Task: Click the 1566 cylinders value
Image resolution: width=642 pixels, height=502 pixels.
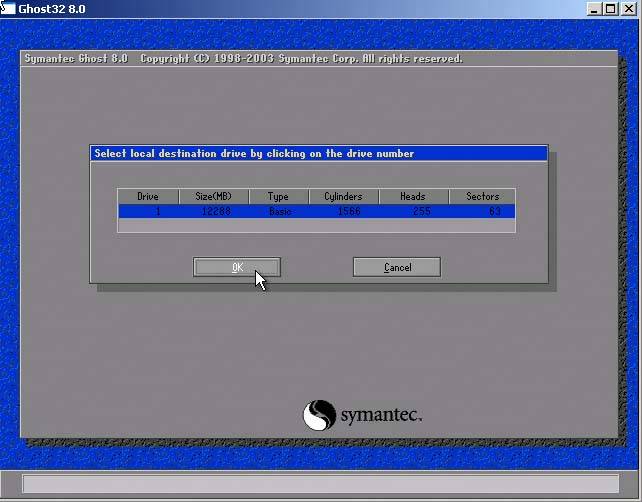Action: tap(349, 211)
